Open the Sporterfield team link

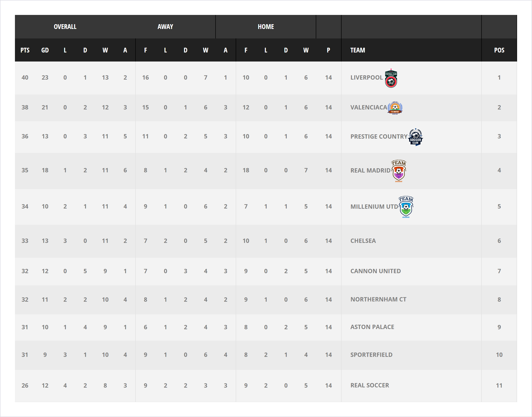click(371, 355)
